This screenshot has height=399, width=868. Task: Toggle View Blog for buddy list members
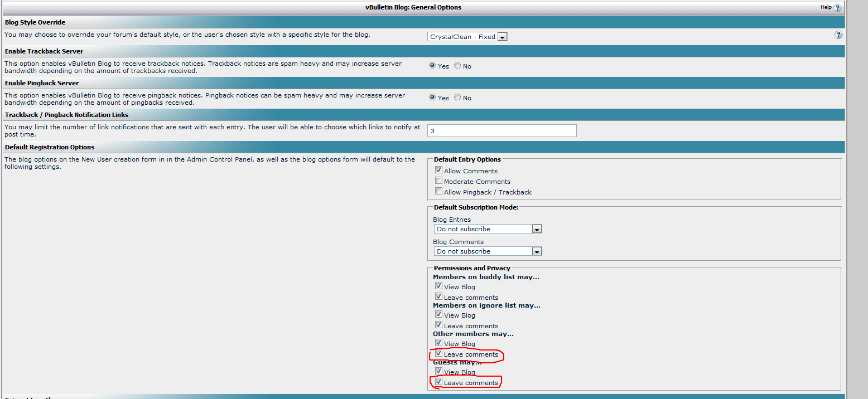pyautogui.click(x=438, y=286)
